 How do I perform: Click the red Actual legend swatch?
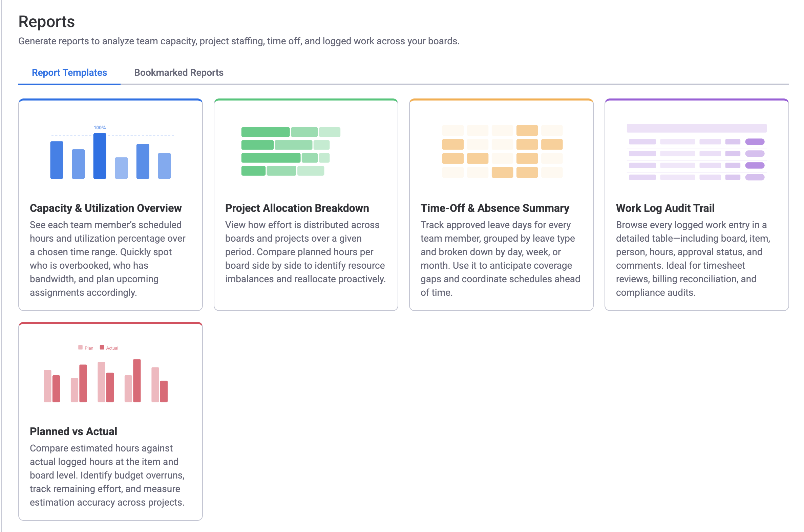click(x=102, y=347)
